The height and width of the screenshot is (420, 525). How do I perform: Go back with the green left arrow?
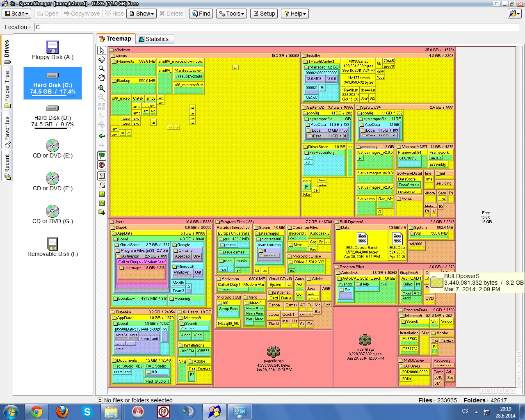(x=102, y=136)
